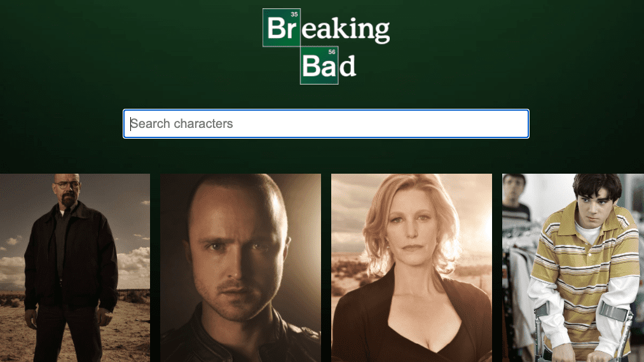Open card of blonde woman in dark top
644x362 pixels.
[x=411, y=268]
